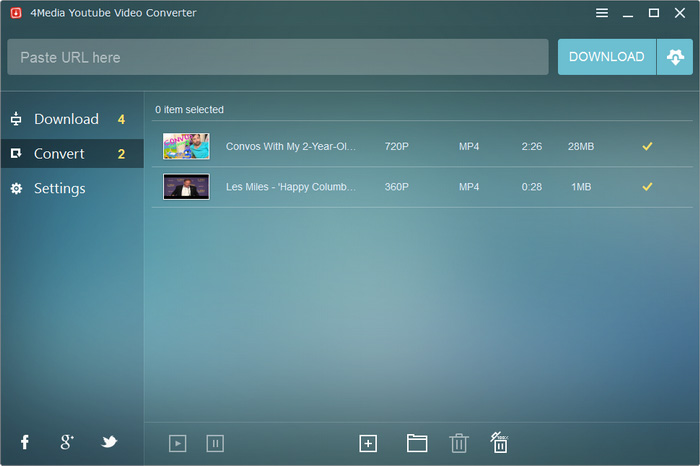700x466 pixels.
Task: Select the Convos With My 2-Year-Old thumbnail
Action: click(x=186, y=146)
